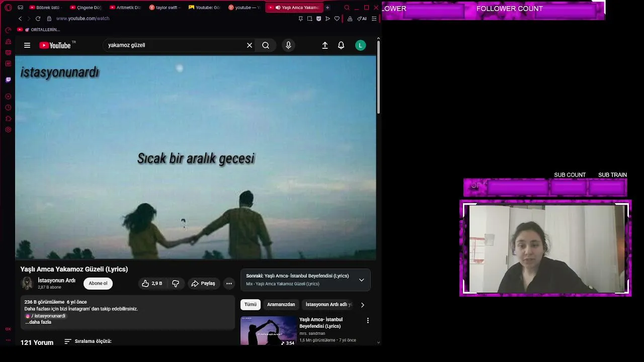Share the video with Paylaş

click(203, 284)
